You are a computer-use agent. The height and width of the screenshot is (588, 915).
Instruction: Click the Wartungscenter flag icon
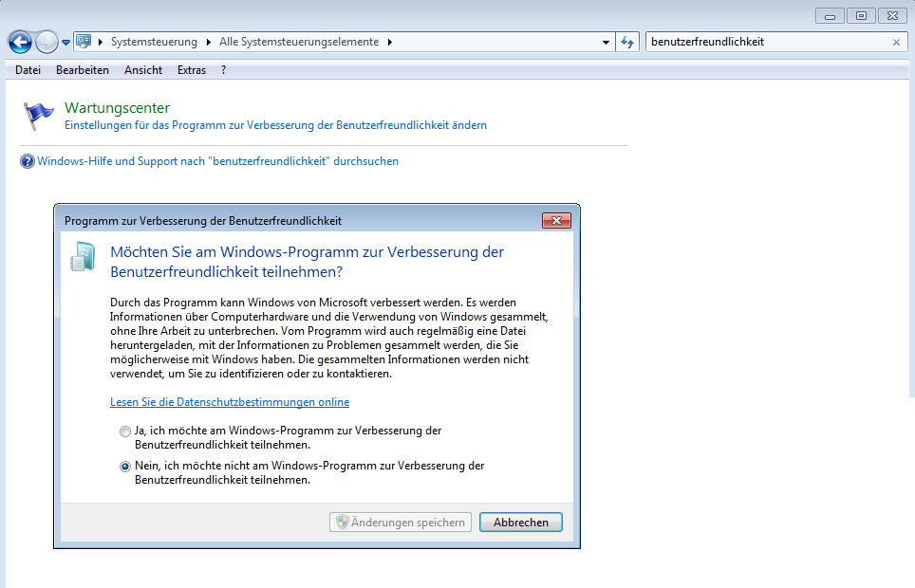tap(39, 115)
